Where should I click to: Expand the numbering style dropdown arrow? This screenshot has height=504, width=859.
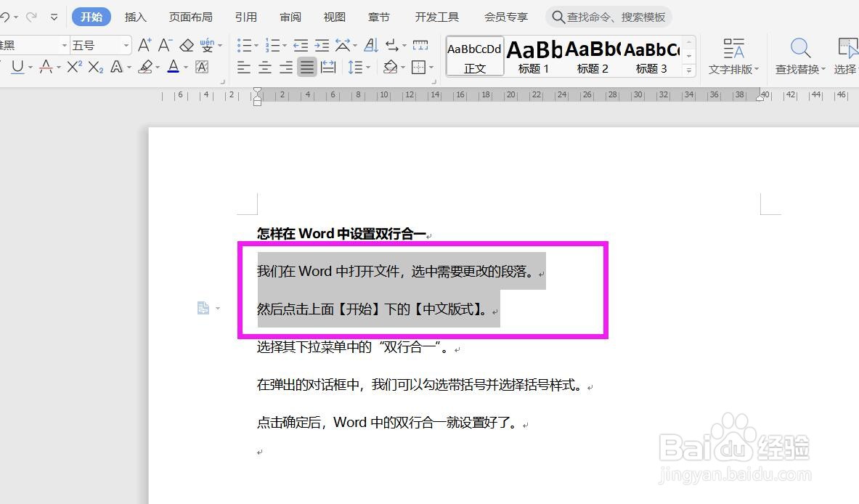[x=285, y=46]
